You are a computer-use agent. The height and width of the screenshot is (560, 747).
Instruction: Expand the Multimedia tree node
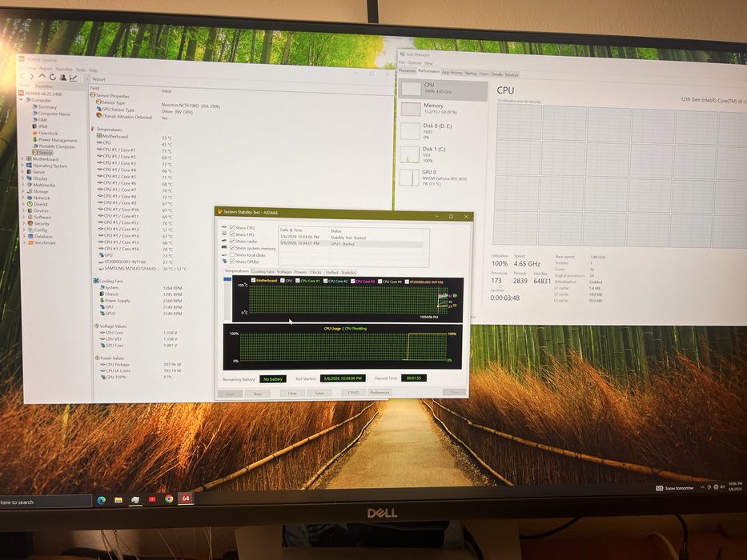point(23,185)
